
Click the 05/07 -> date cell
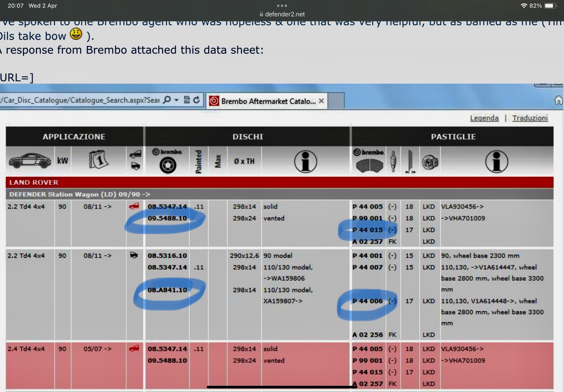coord(98,349)
